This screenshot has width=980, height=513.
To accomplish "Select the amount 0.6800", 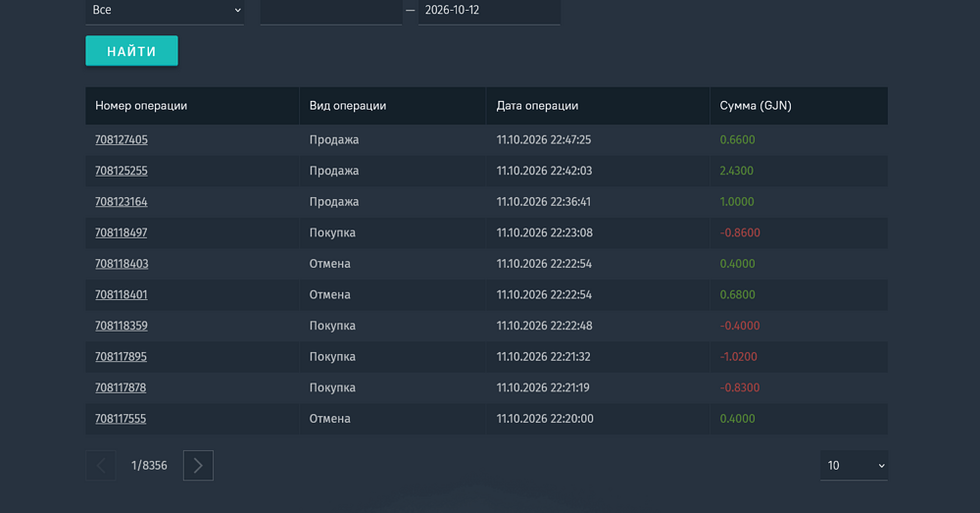I will point(738,294).
